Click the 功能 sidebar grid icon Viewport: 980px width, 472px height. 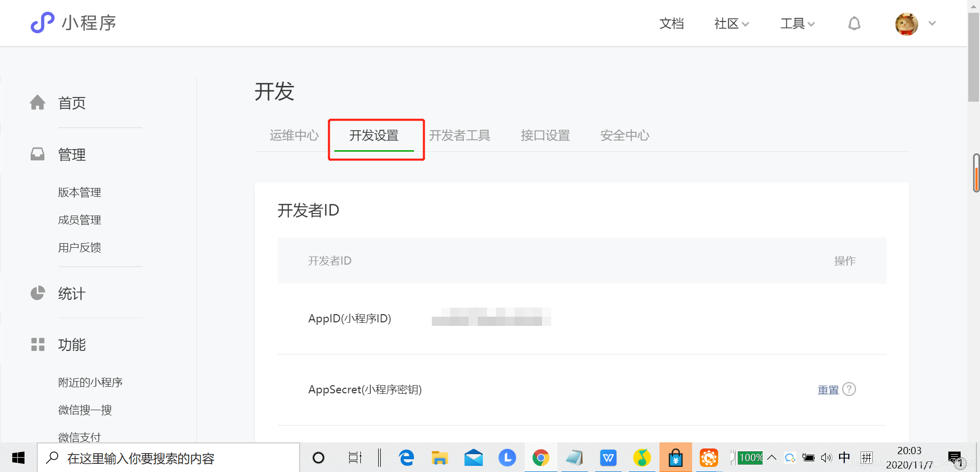(x=38, y=344)
